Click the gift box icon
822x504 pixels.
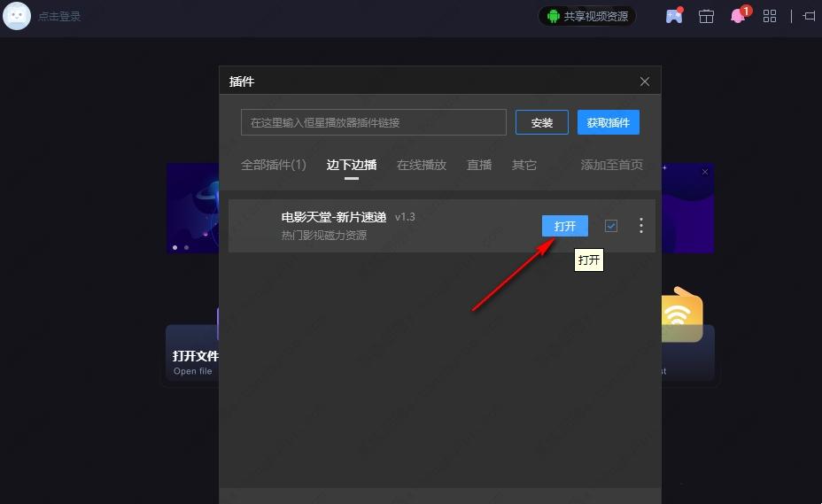click(x=706, y=16)
